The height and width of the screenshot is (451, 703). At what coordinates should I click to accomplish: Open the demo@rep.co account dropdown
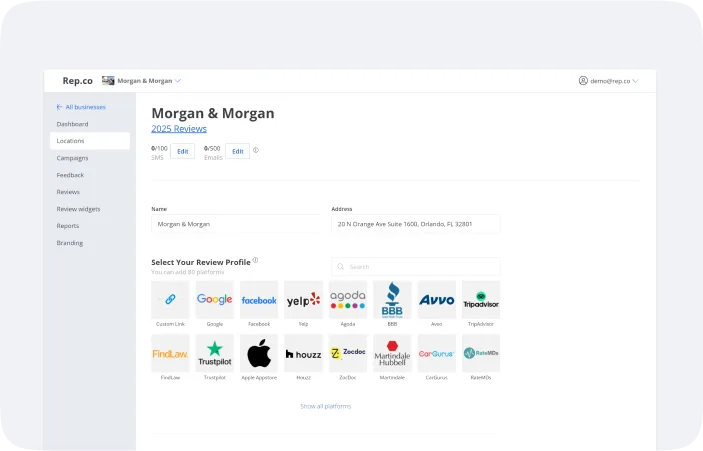pos(614,81)
